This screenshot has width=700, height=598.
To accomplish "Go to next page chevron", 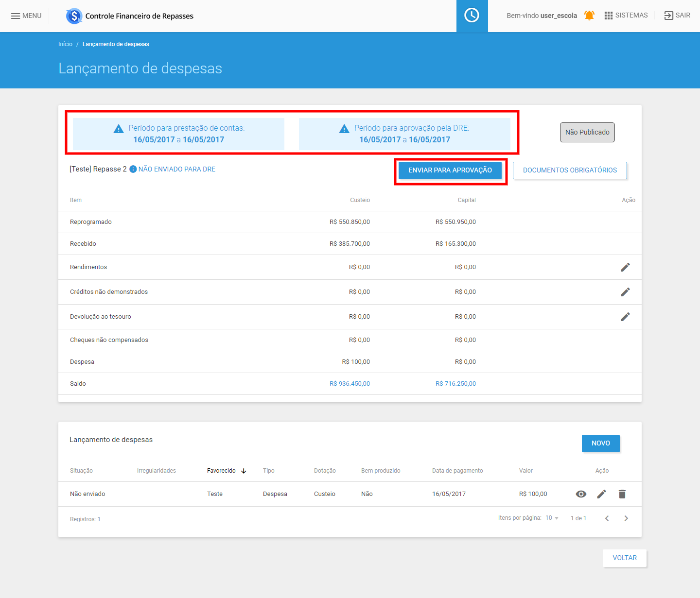I will [x=626, y=518].
